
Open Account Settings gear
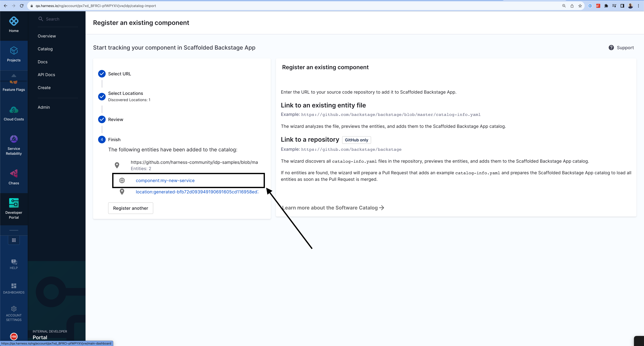pos(14,309)
